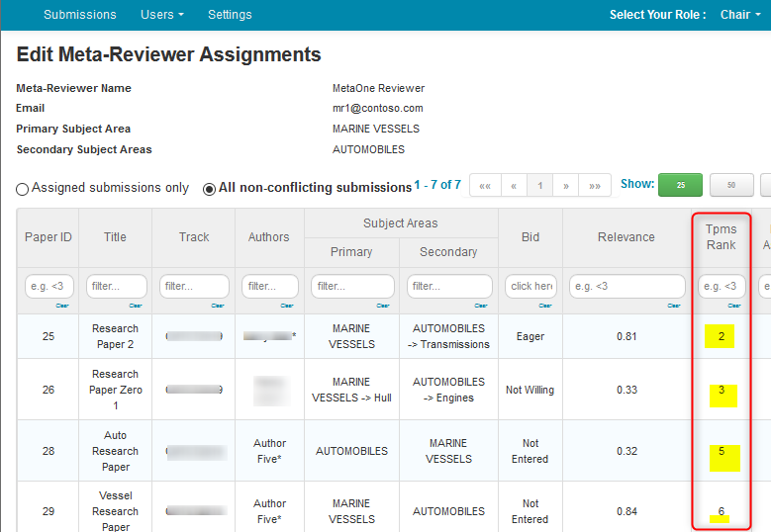Click 'Research Paper 2' title cell
This screenshot has width=771, height=532.
115,336
